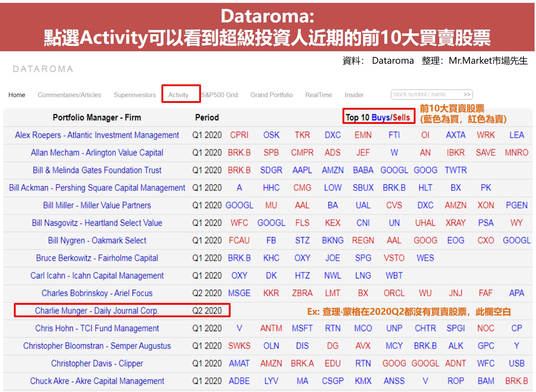Open Charles Bobrinskoy - Ariel Focus
Image resolution: width=536 pixels, height=392 pixels.
(x=97, y=293)
